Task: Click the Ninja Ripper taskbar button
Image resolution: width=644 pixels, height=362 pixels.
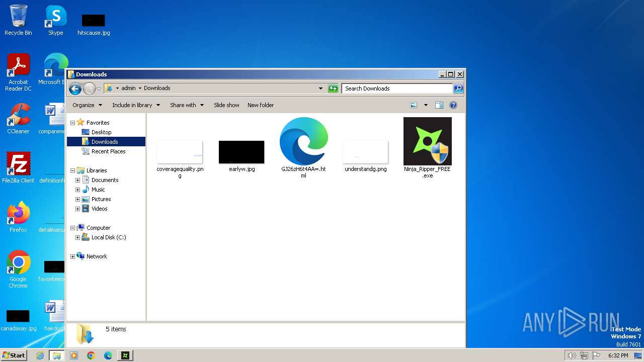Action: 125,355
